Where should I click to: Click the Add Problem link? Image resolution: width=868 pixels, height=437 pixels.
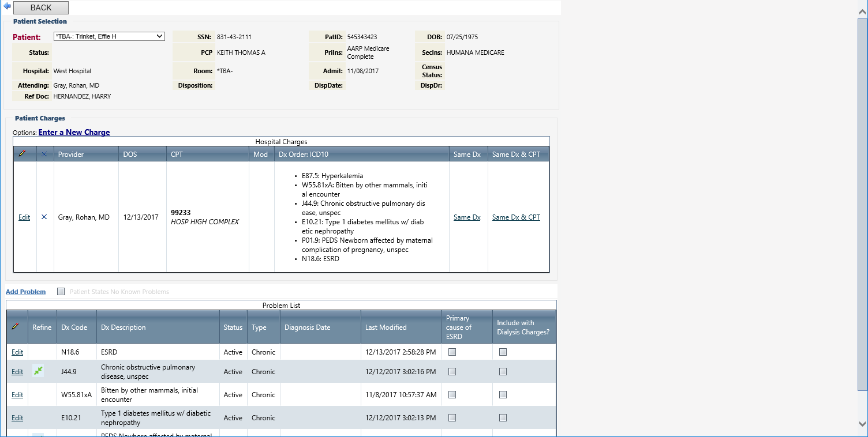point(25,292)
